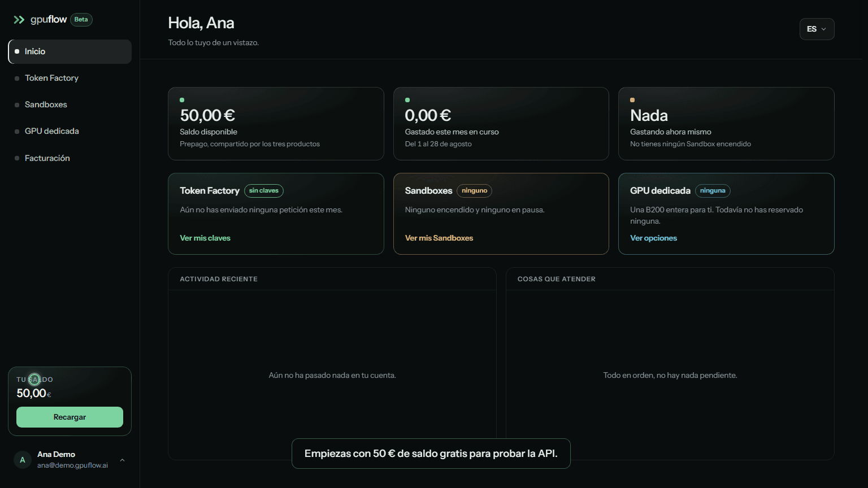Click the 'Empiezas con 50 €' notification toast
This screenshot has width=868, height=488.
(431, 454)
